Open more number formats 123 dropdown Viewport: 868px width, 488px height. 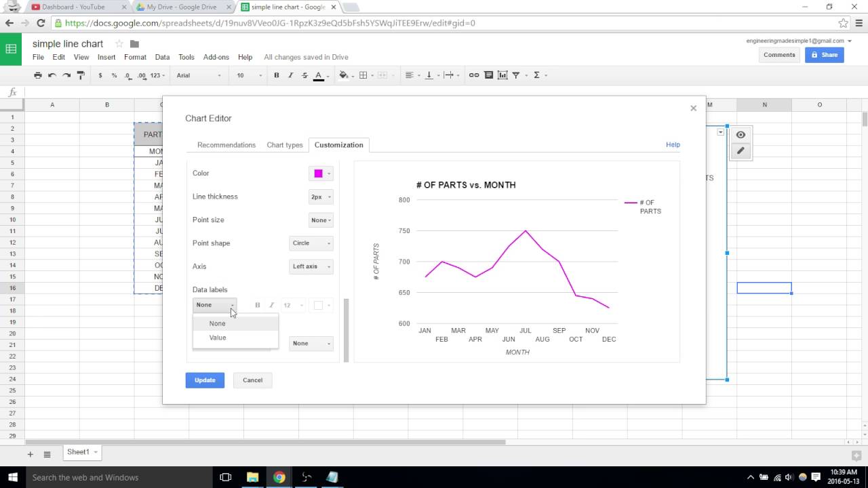(x=157, y=75)
